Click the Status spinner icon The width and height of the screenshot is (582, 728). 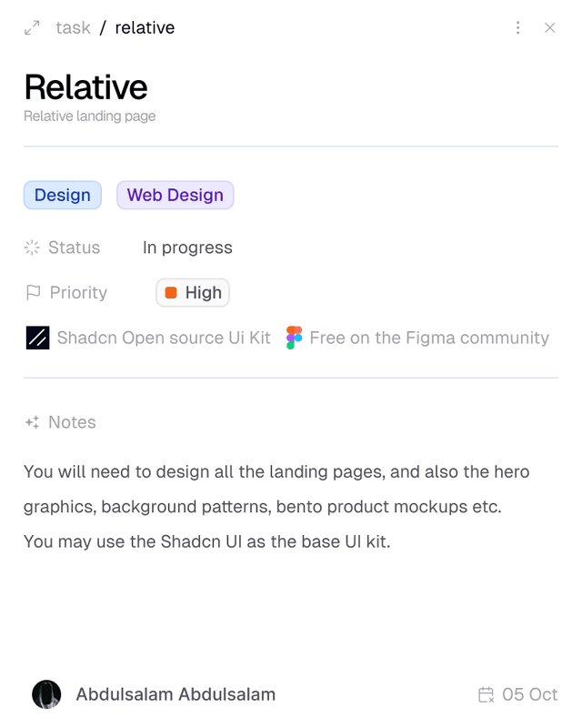31,248
